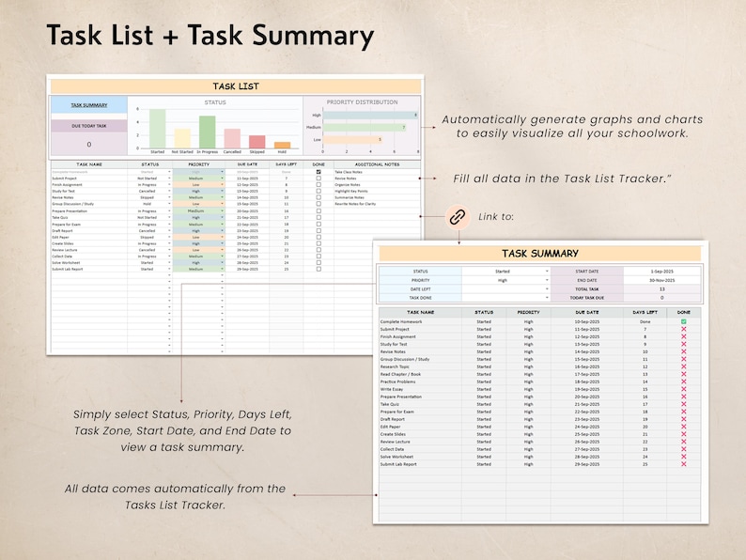Click red X icon for Review Lecture in Task Summary
This screenshot has width=746, height=560.
pos(684,442)
